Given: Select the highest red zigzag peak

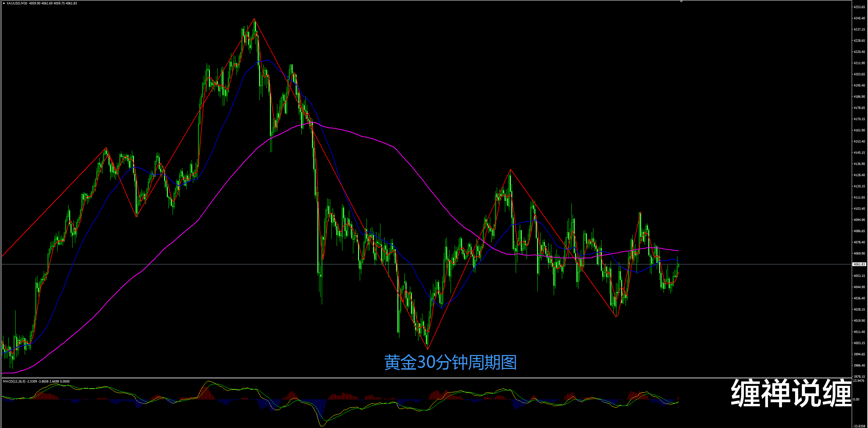Looking at the screenshot, I should pyautogui.click(x=254, y=19).
